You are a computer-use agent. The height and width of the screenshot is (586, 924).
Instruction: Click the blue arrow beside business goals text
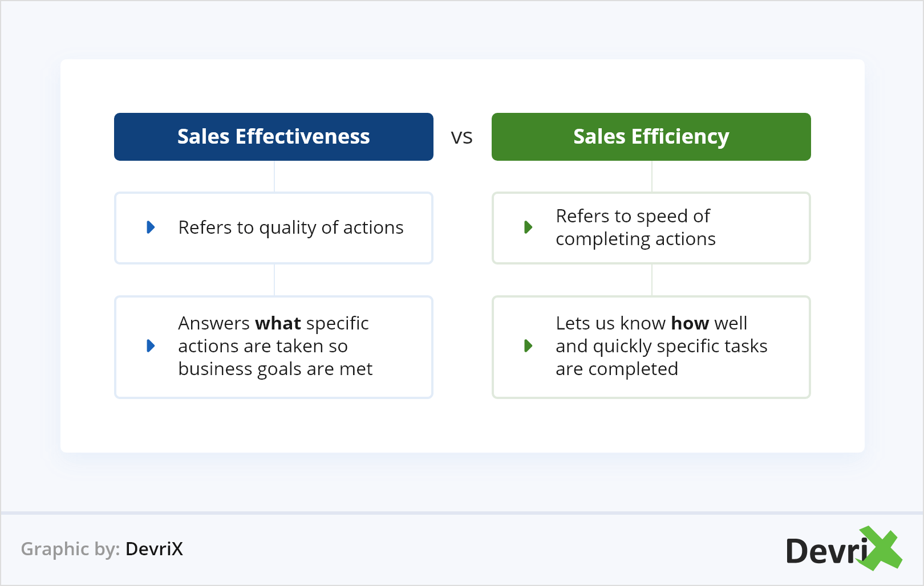[151, 346]
